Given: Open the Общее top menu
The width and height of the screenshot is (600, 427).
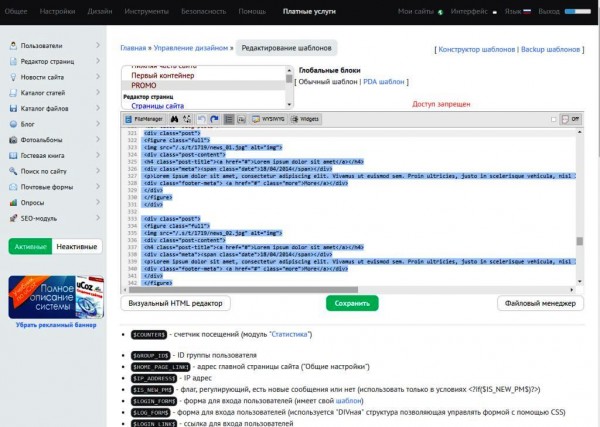Looking at the screenshot, I should [16, 11].
